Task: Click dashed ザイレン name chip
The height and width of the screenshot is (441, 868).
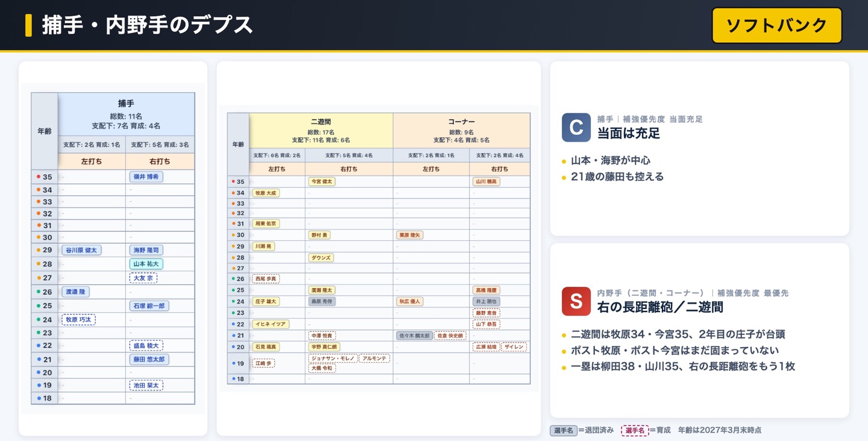Action: (x=514, y=347)
